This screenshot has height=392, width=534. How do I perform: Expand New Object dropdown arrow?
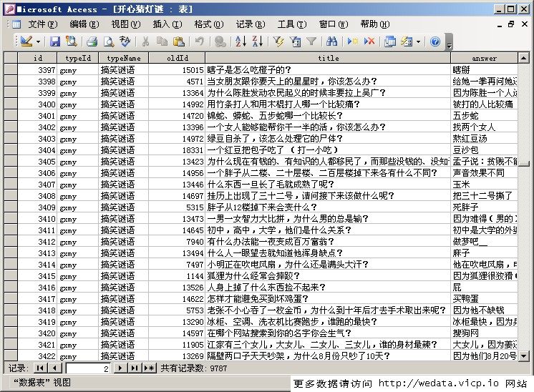point(418,42)
